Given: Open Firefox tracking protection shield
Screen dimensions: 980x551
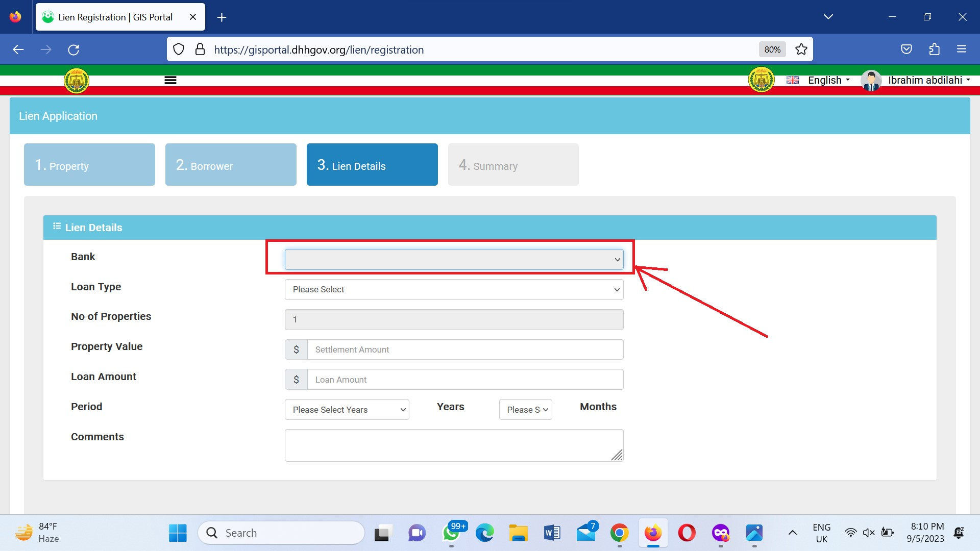Looking at the screenshot, I should 178,49.
